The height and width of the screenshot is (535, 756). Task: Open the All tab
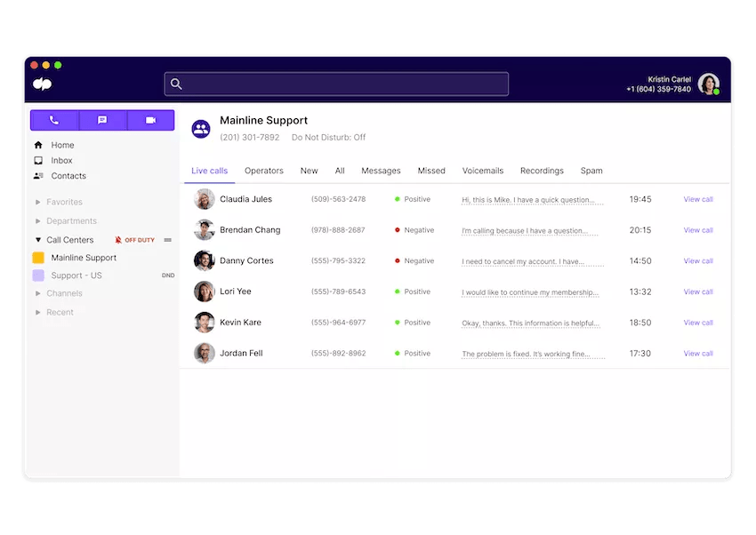(340, 171)
